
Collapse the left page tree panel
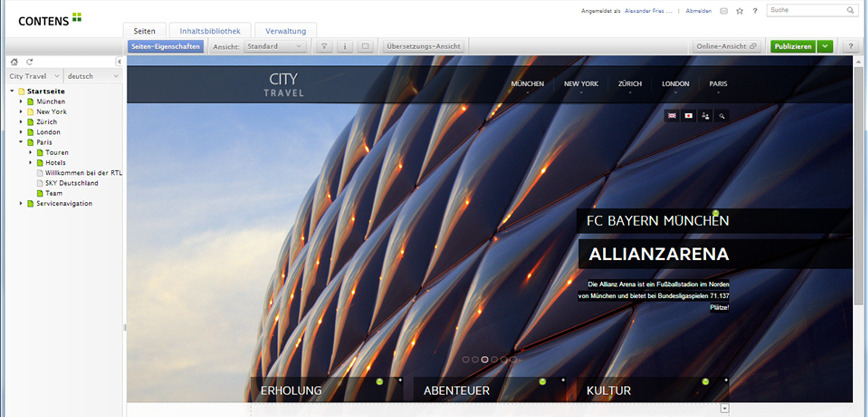click(119, 62)
